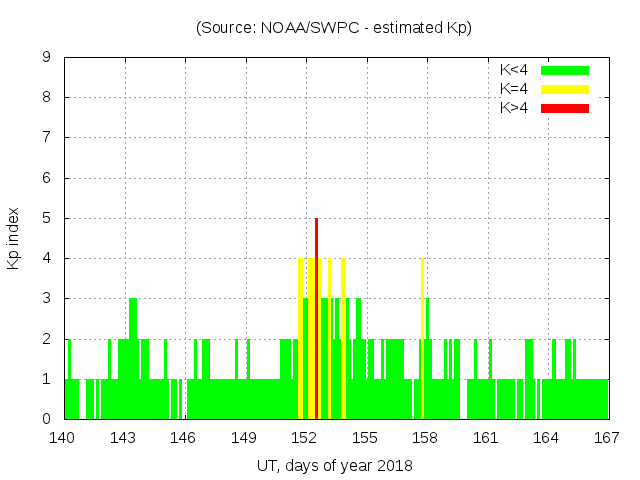
Task: Click the 0 tick on y-axis
Action: coord(47,419)
